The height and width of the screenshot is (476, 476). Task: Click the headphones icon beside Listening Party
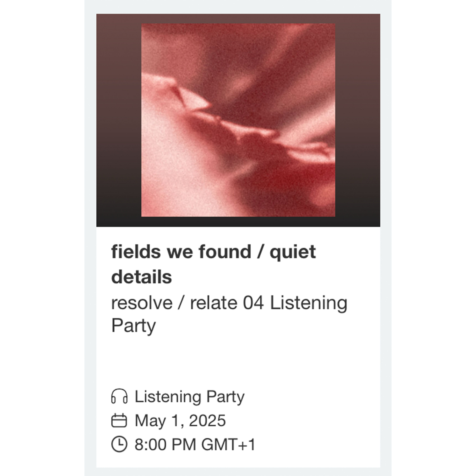pos(119,396)
